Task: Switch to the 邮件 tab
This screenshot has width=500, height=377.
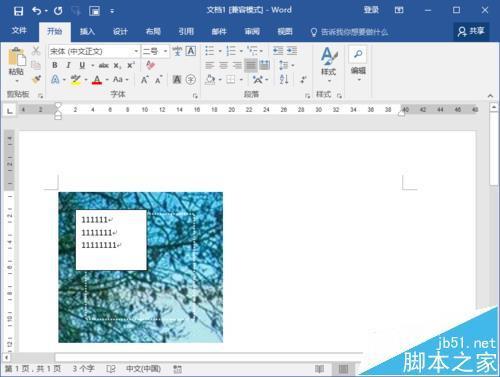Action: tap(219, 32)
